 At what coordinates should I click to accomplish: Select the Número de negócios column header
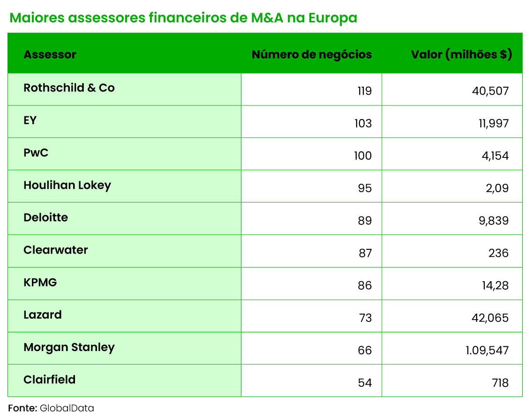[x=312, y=54]
